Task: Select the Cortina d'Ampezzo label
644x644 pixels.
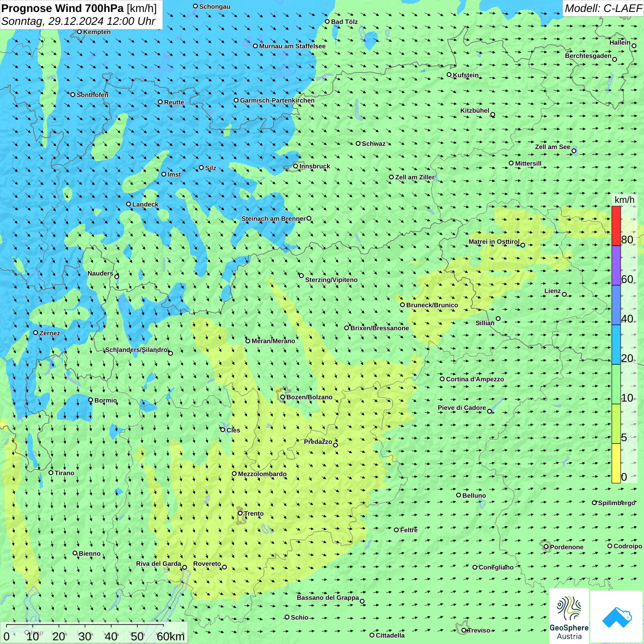Action: (x=475, y=379)
